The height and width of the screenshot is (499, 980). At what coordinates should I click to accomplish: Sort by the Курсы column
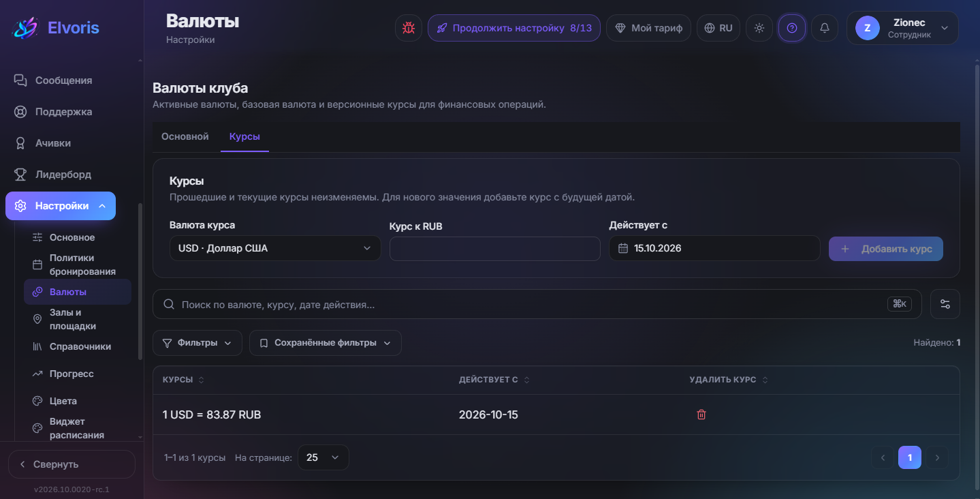[x=183, y=380]
